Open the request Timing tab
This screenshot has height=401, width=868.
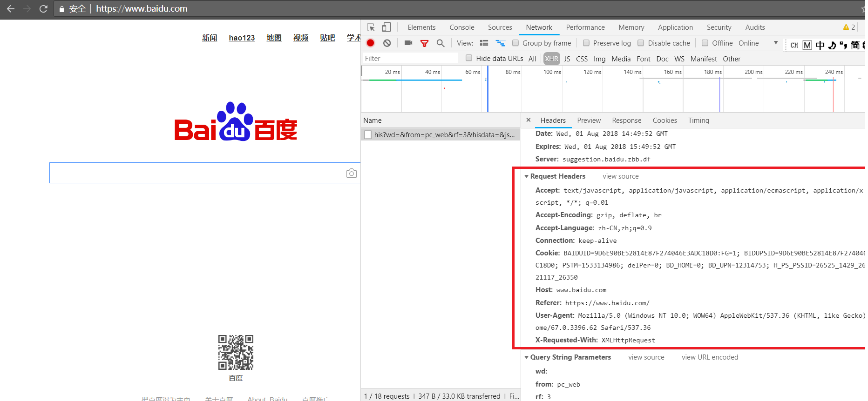coord(699,120)
